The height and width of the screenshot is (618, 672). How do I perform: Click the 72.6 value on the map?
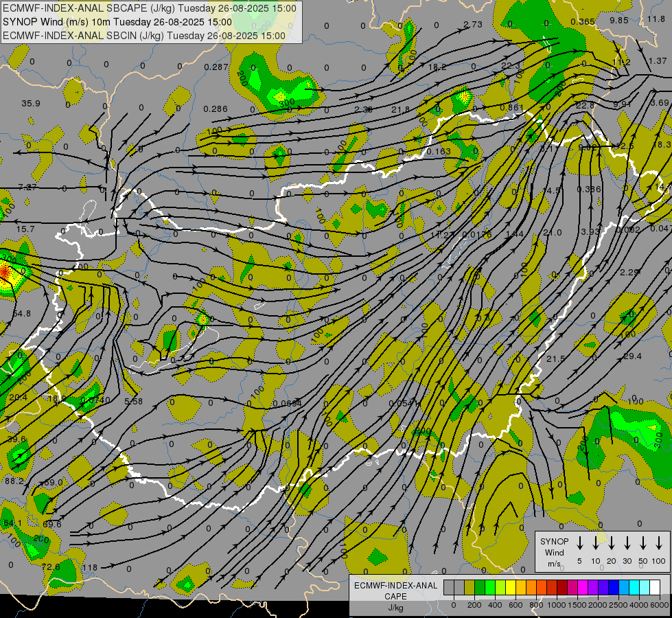51,566
